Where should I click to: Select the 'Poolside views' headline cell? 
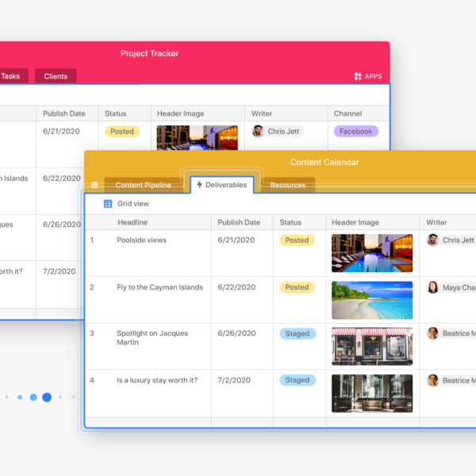coord(141,240)
